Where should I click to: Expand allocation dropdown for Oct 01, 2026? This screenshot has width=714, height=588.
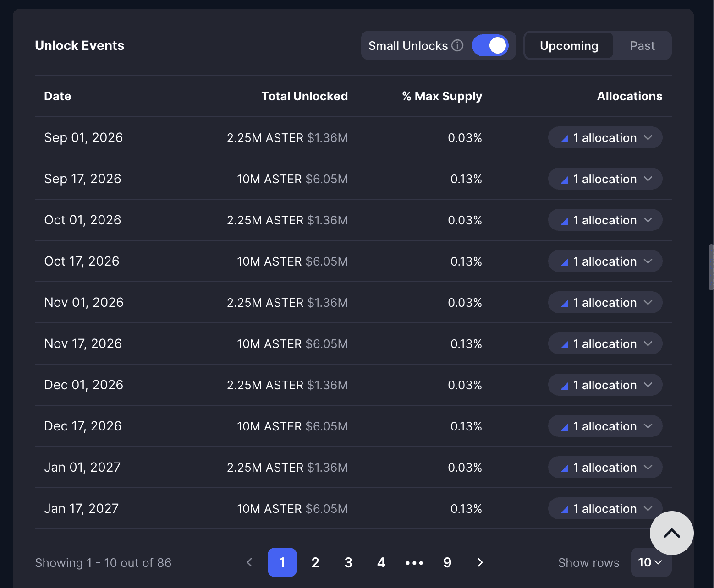605,220
